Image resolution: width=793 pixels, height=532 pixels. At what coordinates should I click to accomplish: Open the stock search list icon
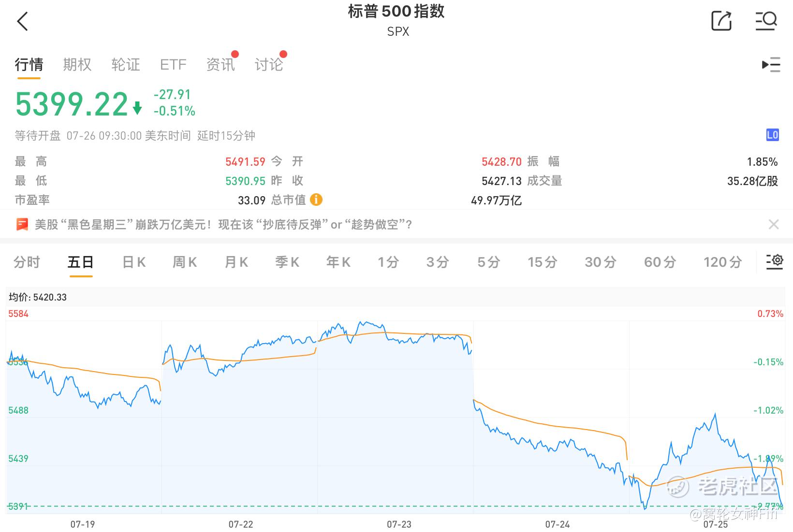(766, 20)
